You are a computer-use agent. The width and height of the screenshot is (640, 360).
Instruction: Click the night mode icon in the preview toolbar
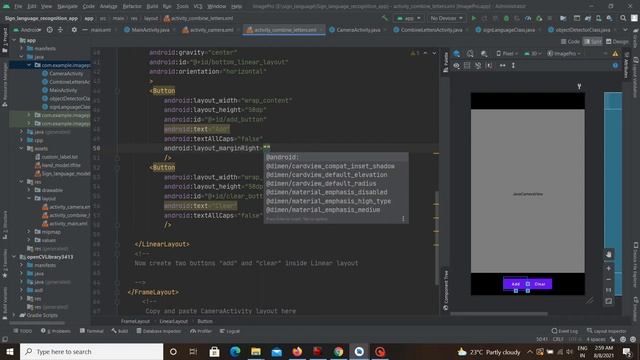[484, 54]
